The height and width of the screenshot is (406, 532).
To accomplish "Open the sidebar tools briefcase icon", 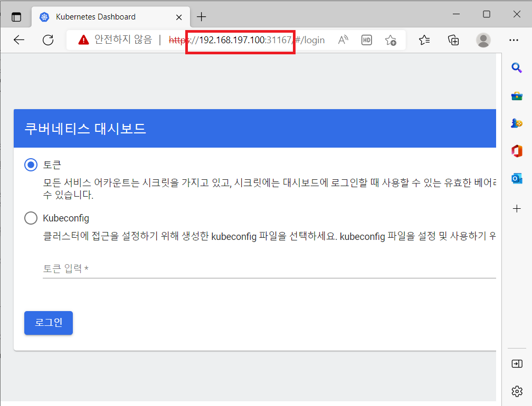I will [x=517, y=96].
